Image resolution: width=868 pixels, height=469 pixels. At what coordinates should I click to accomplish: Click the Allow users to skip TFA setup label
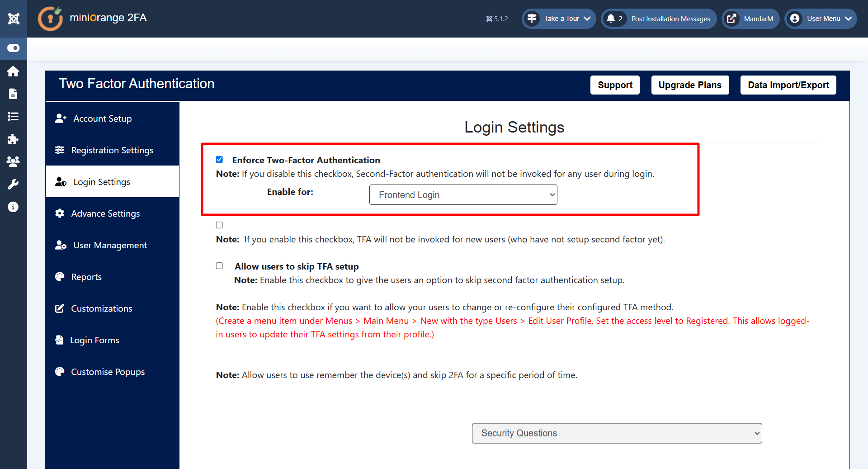pyautogui.click(x=297, y=266)
